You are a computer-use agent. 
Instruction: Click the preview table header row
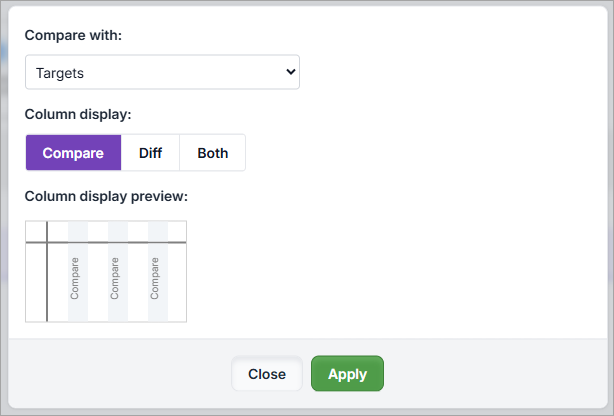(x=115, y=231)
